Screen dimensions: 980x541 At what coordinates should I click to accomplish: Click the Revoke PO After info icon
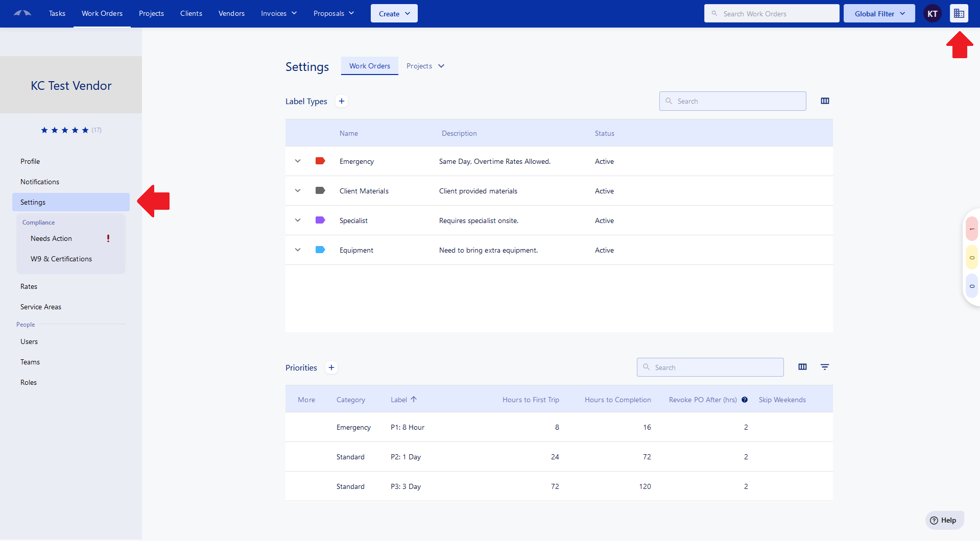click(745, 400)
